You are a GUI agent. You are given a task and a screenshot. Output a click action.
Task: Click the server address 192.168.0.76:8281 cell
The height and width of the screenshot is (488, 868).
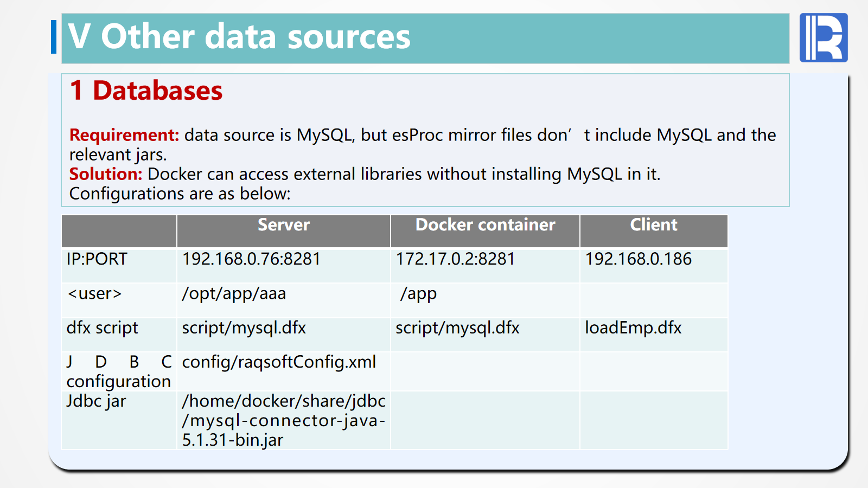pyautogui.click(x=251, y=259)
